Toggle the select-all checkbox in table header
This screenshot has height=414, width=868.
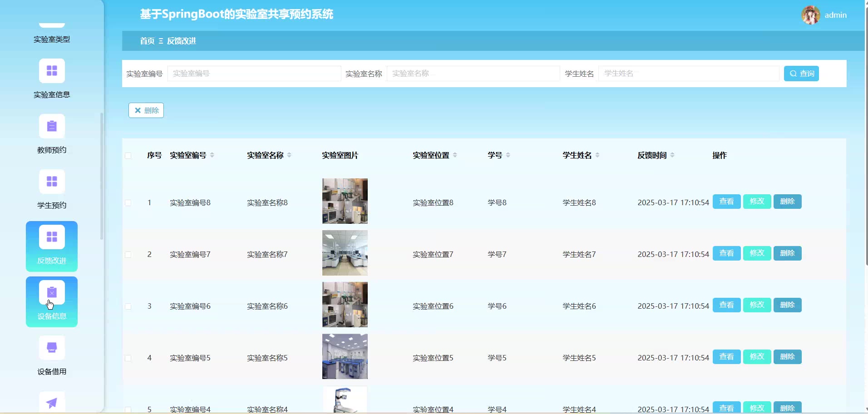coord(128,156)
